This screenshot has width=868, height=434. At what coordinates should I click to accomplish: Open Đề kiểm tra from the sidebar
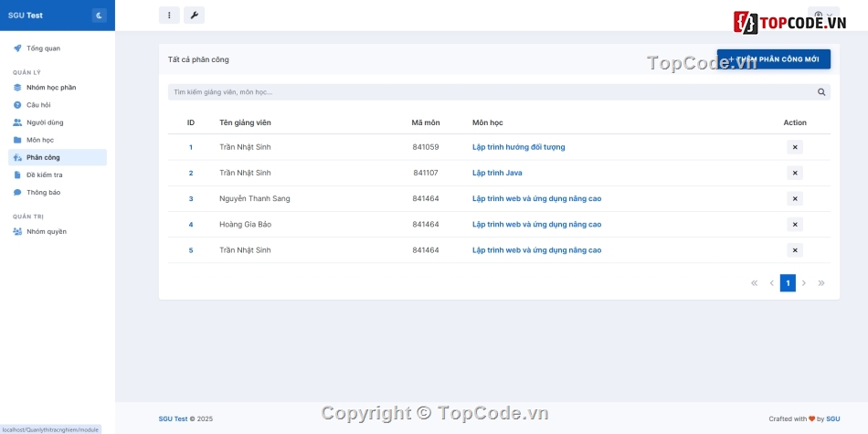click(44, 175)
